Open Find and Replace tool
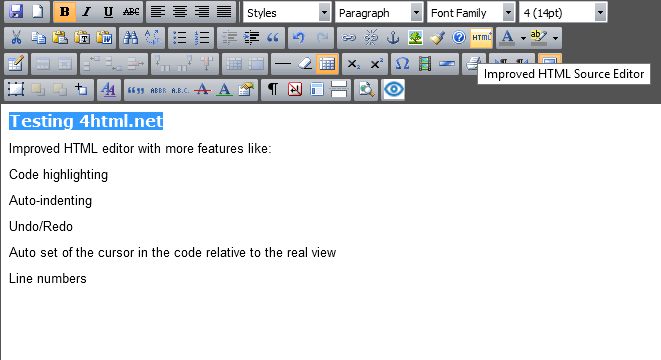Screen dimensions: 661x360 [153, 38]
